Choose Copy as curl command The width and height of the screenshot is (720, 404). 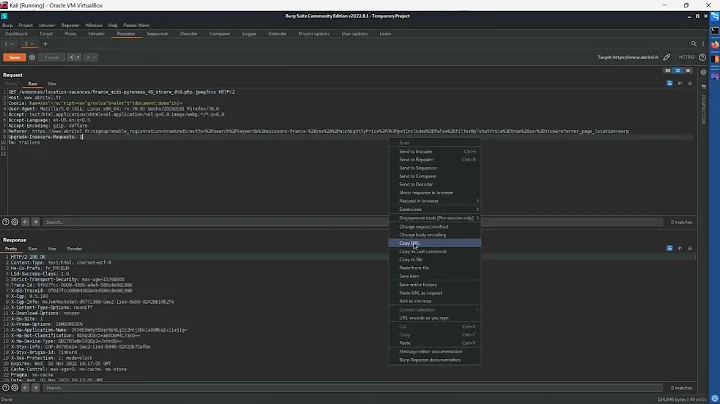tap(435, 252)
